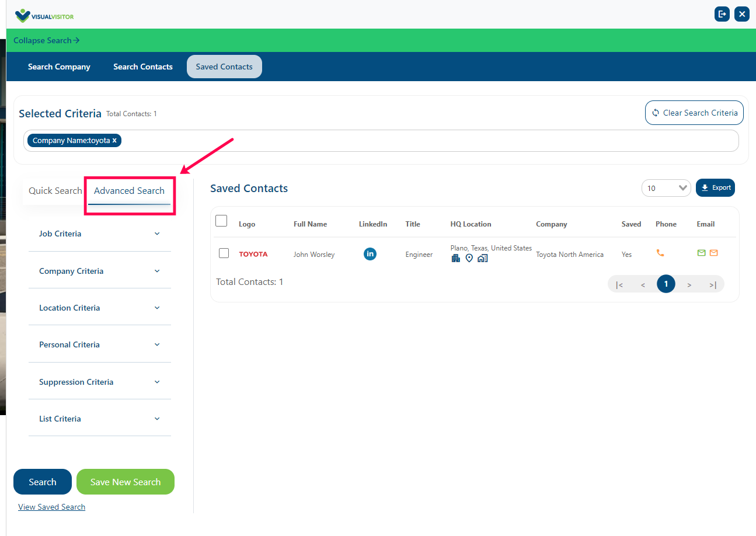Viewport: 756px width, 536px height.
Task: Collapse the search panel
Action: [47, 40]
